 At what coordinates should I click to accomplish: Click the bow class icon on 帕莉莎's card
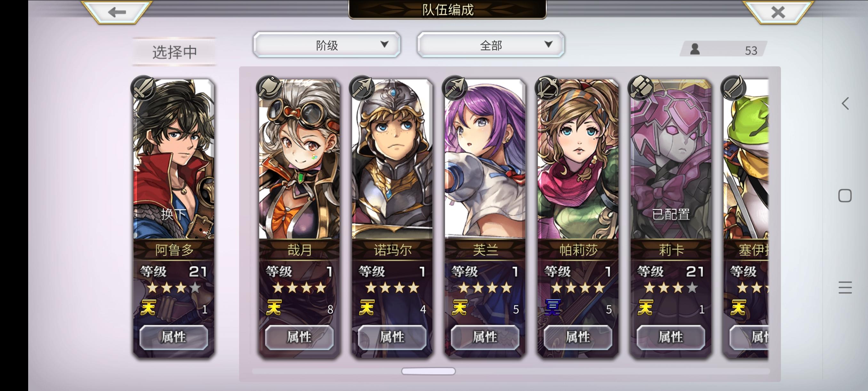(548, 88)
